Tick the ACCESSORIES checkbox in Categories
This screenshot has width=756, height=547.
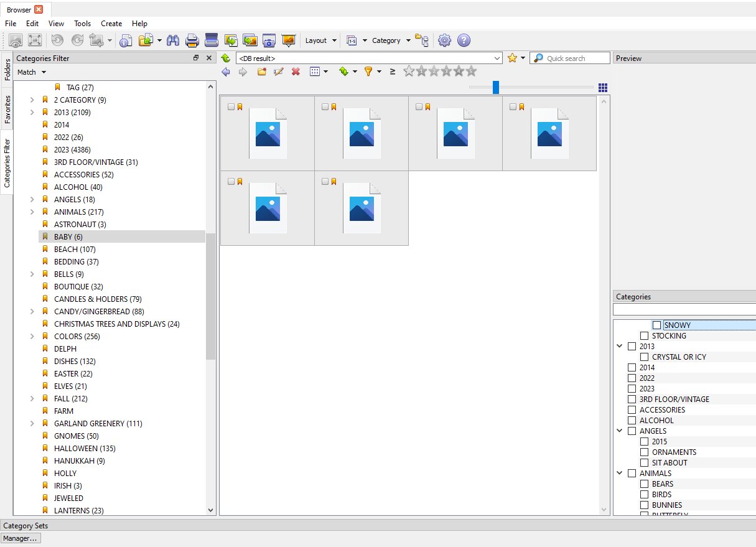(632, 409)
